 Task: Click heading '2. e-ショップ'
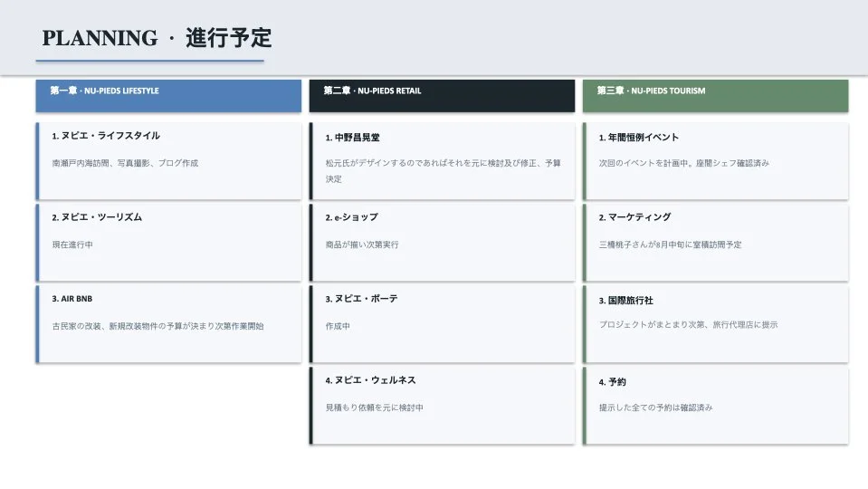(351, 217)
